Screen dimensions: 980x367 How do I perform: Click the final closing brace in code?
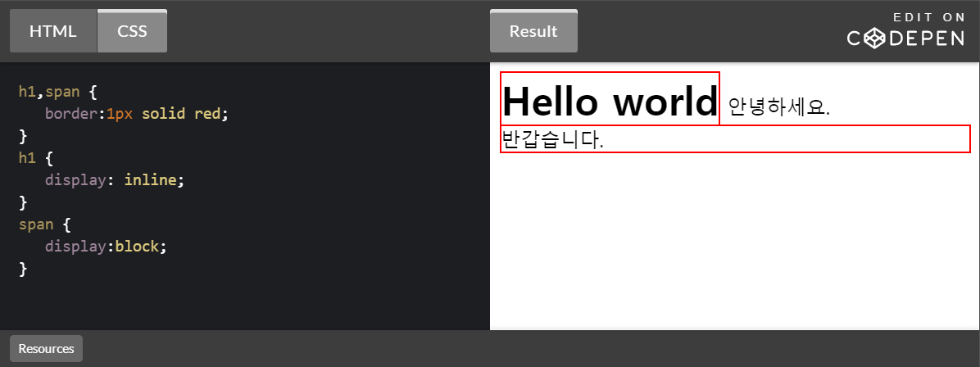pyautogui.click(x=23, y=269)
